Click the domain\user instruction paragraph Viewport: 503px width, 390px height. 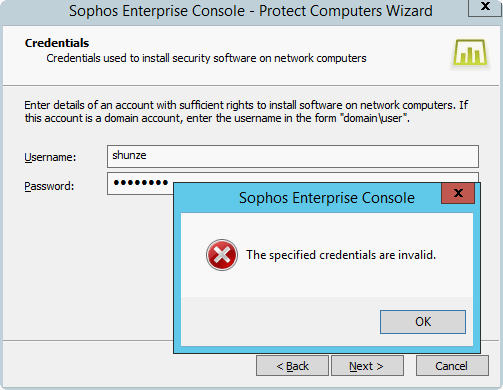pyautogui.click(x=246, y=112)
